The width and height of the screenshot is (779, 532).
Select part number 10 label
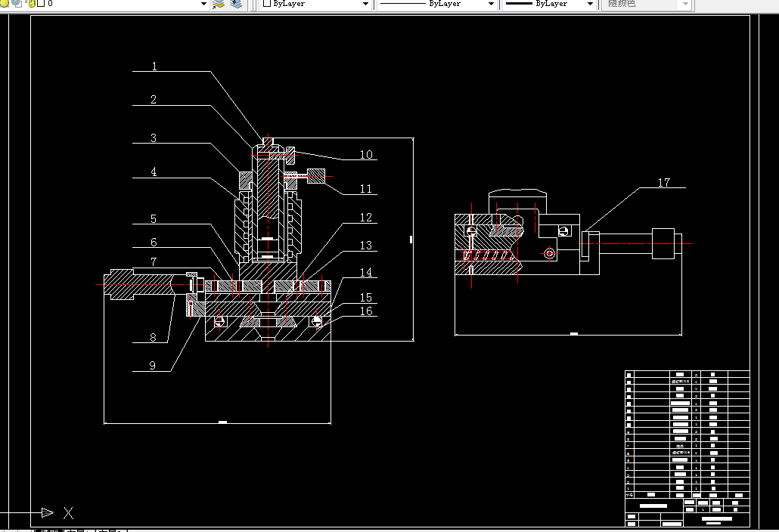point(366,155)
